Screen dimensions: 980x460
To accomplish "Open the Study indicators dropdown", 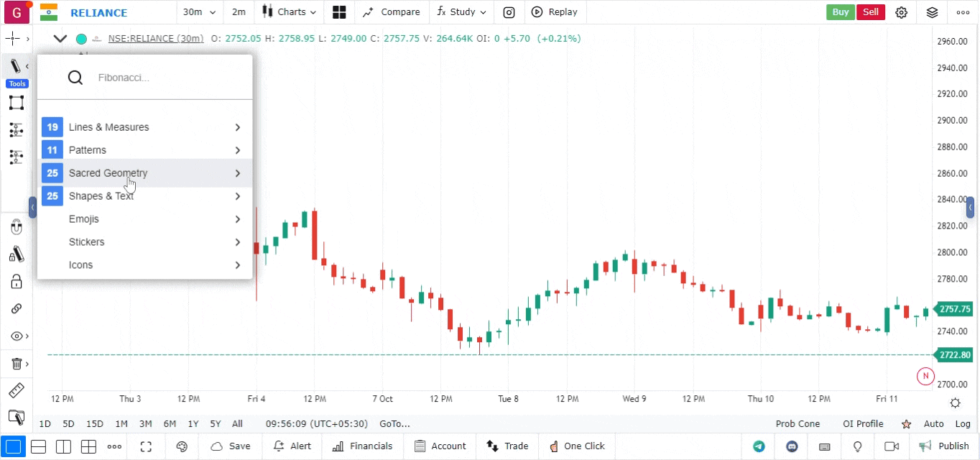I will 461,12.
